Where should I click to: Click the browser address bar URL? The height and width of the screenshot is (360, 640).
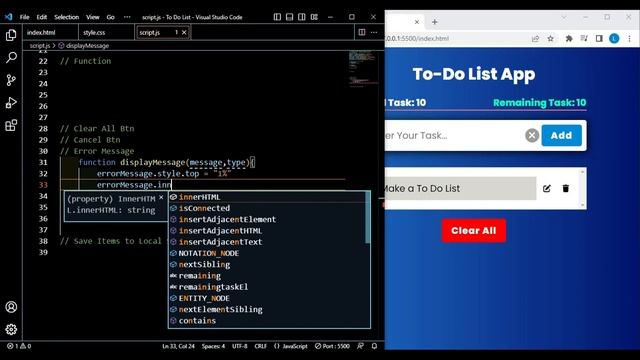417,38
